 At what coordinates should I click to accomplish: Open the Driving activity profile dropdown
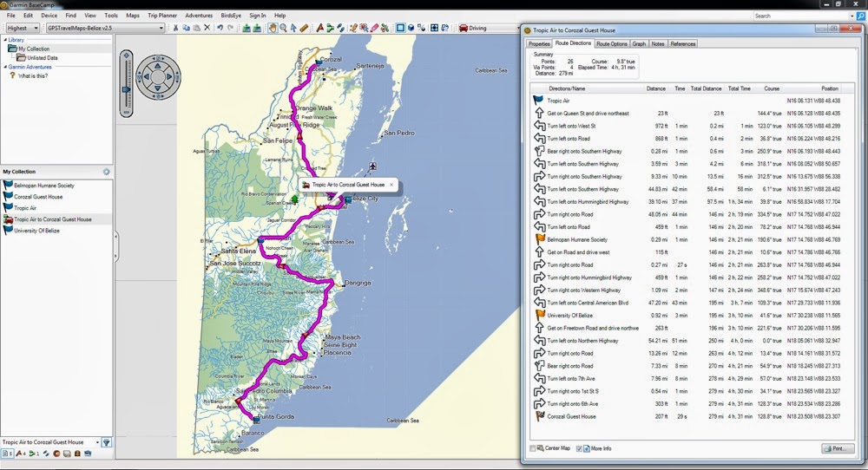[x=489, y=28]
